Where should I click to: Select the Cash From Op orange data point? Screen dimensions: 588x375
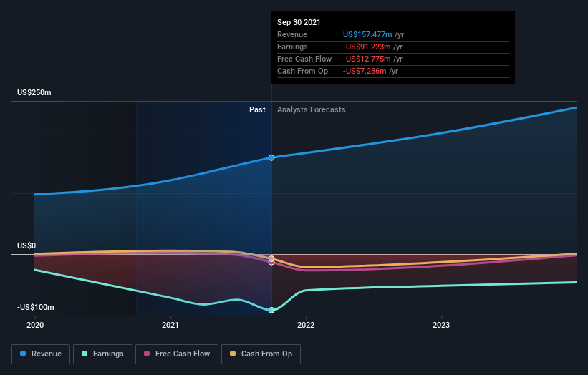point(271,259)
